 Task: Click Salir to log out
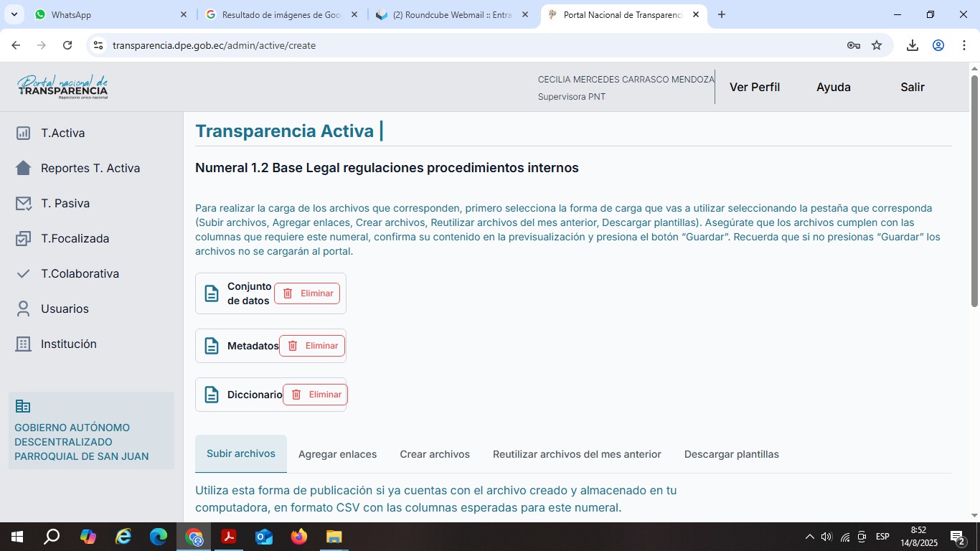pos(912,88)
